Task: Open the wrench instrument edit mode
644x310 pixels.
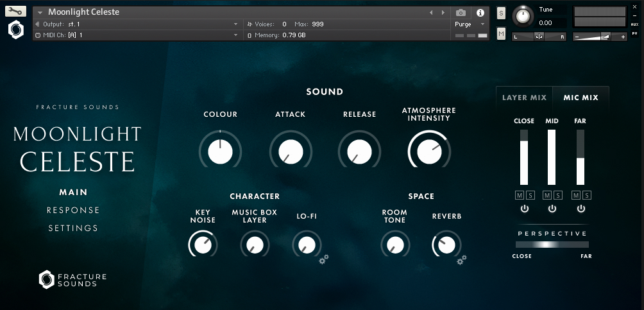Action: click(15, 11)
